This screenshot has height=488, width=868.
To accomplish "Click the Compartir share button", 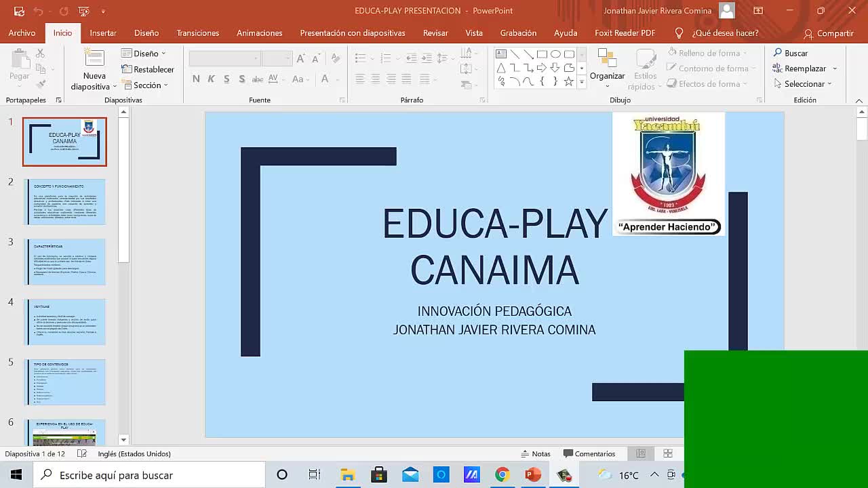I will pos(829,33).
